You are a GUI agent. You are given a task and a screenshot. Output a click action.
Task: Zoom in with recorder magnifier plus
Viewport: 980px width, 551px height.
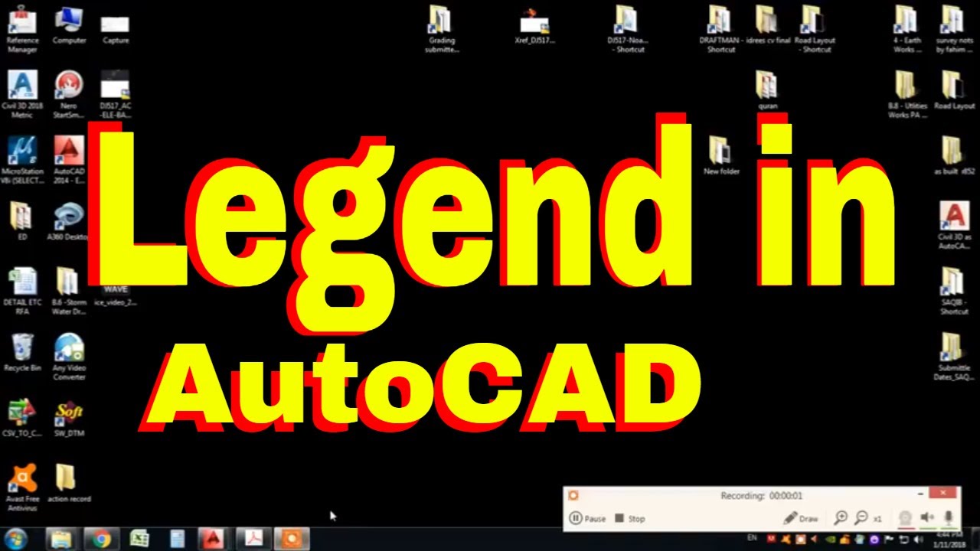click(x=841, y=518)
